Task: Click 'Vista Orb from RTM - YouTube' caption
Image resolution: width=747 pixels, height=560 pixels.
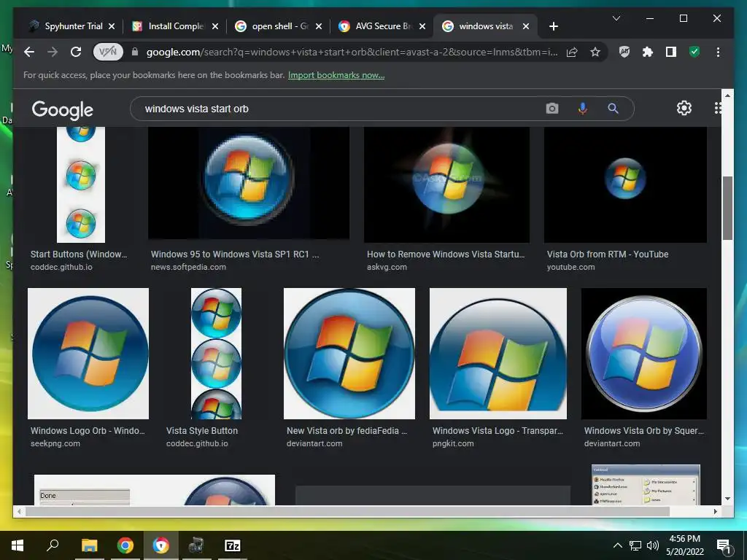Action: (608, 254)
